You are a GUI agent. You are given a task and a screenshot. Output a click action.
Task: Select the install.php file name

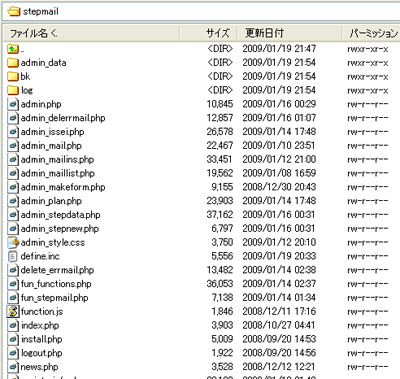(x=42, y=339)
